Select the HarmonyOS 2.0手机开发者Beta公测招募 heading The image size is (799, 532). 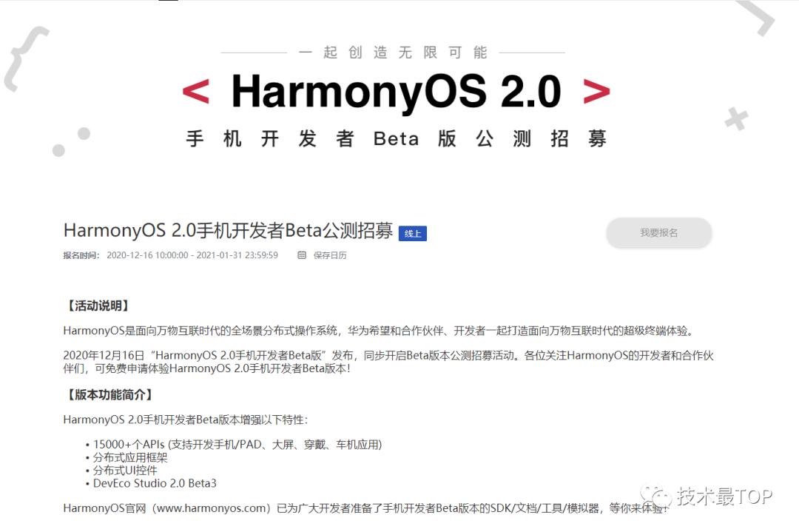click(x=229, y=230)
